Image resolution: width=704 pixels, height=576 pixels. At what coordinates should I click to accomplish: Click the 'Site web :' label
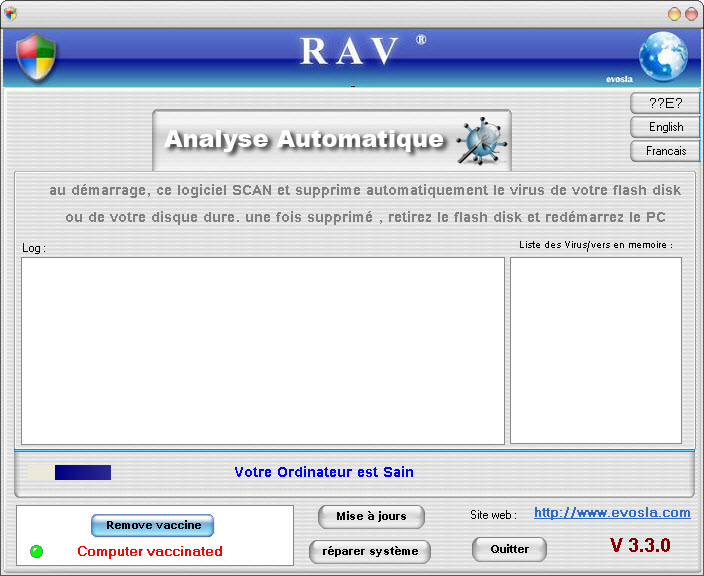coord(493,515)
